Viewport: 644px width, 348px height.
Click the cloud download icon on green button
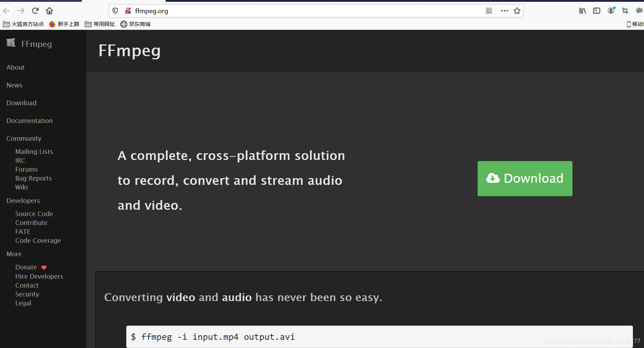tap(493, 178)
